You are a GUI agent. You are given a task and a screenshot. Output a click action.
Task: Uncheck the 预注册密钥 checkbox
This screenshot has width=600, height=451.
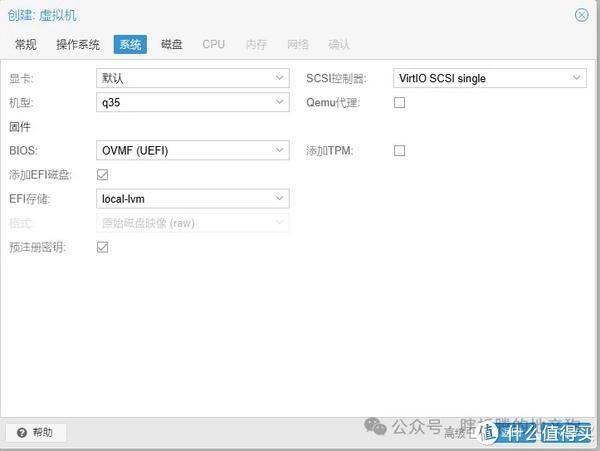tap(102, 247)
